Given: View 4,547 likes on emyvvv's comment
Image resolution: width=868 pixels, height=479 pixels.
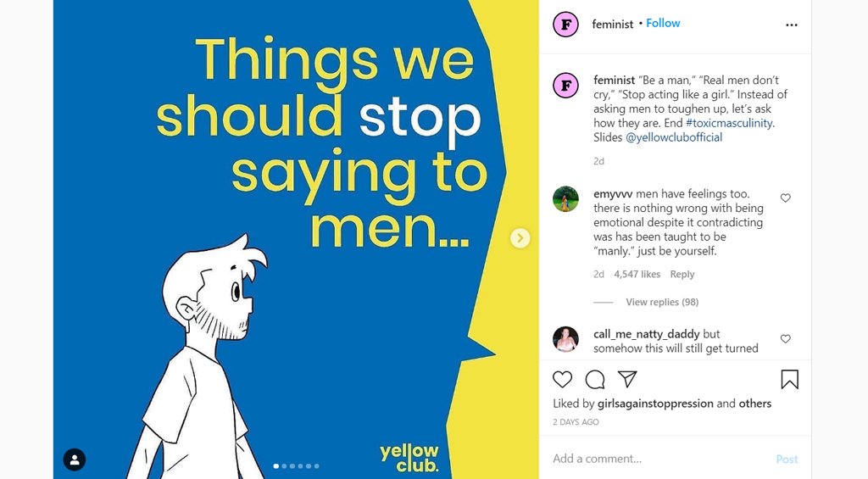Looking at the screenshot, I should tap(637, 274).
